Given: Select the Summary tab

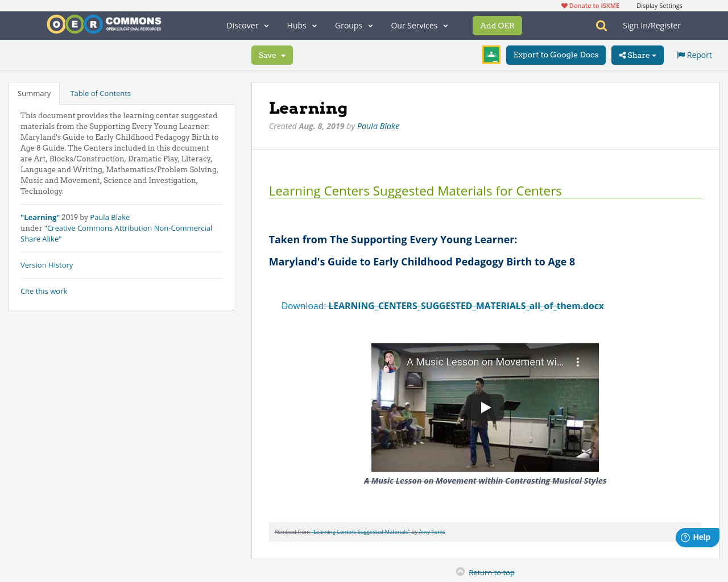Looking at the screenshot, I should coord(34,93).
